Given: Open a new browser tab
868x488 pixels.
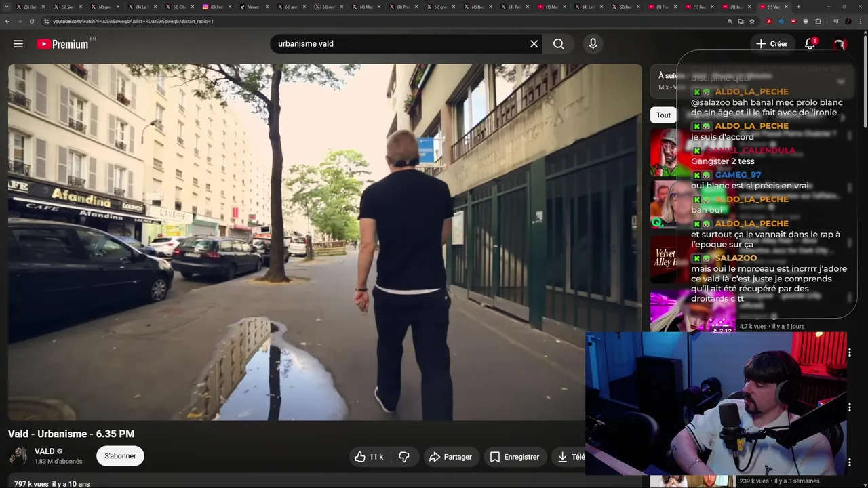Looking at the screenshot, I should (x=798, y=7).
